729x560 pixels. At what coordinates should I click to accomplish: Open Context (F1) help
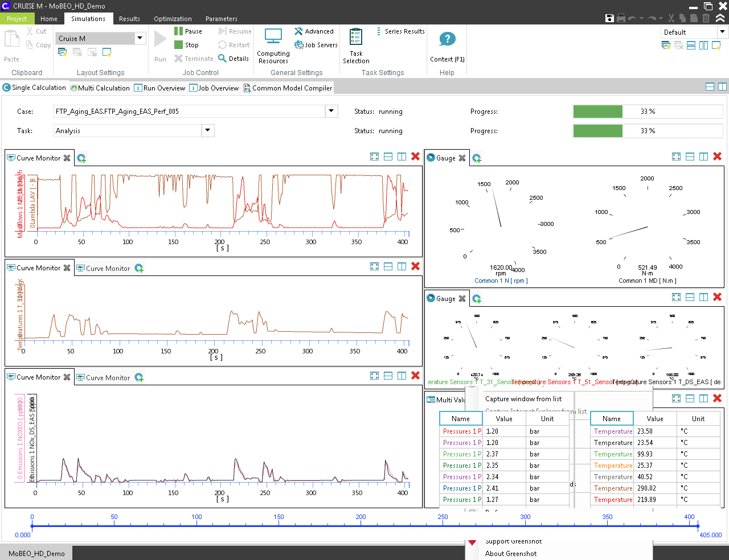pos(447,46)
